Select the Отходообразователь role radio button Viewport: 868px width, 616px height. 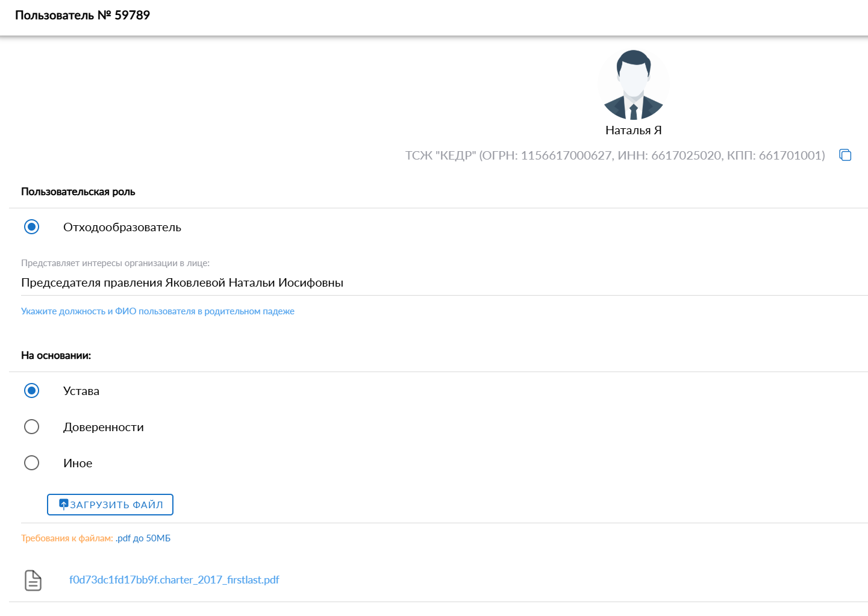(31, 227)
